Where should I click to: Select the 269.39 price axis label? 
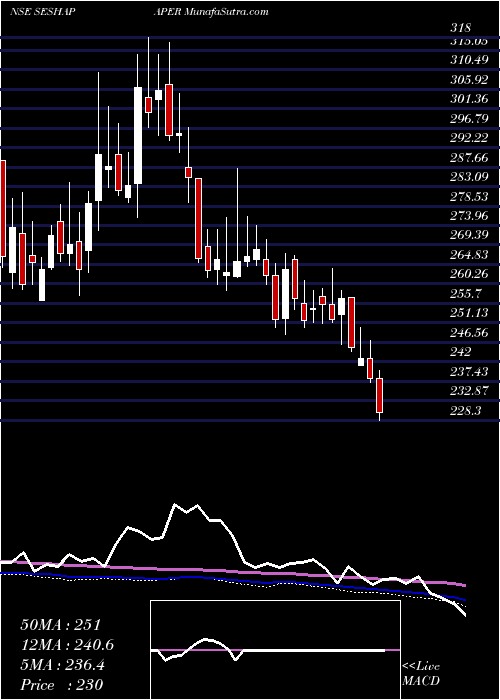[x=470, y=235]
